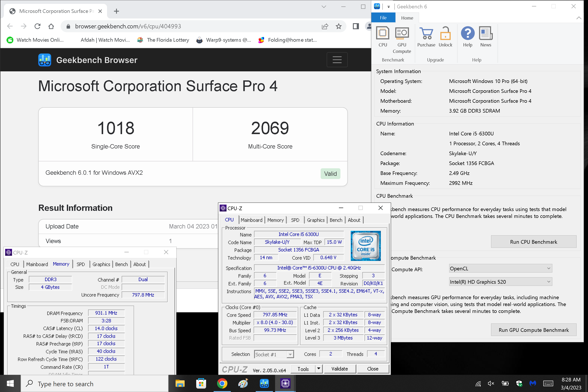Click Run GPU Compute Benchmark button
The image size is (588, 392).
click(x=533, y=330)
